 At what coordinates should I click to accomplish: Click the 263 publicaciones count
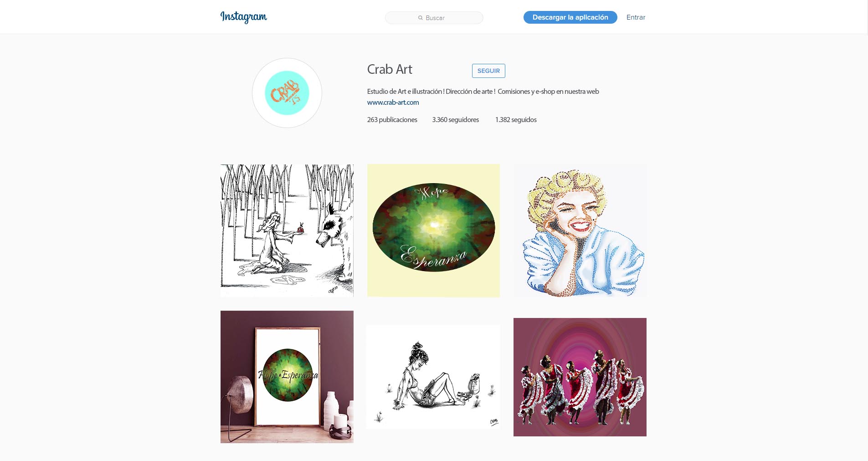[x=392, y=120]
